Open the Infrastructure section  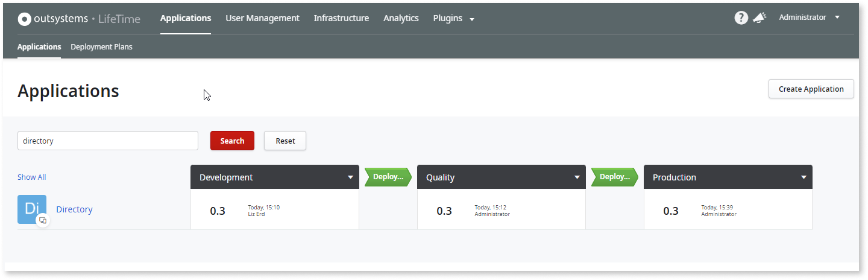tap(341, 18)
